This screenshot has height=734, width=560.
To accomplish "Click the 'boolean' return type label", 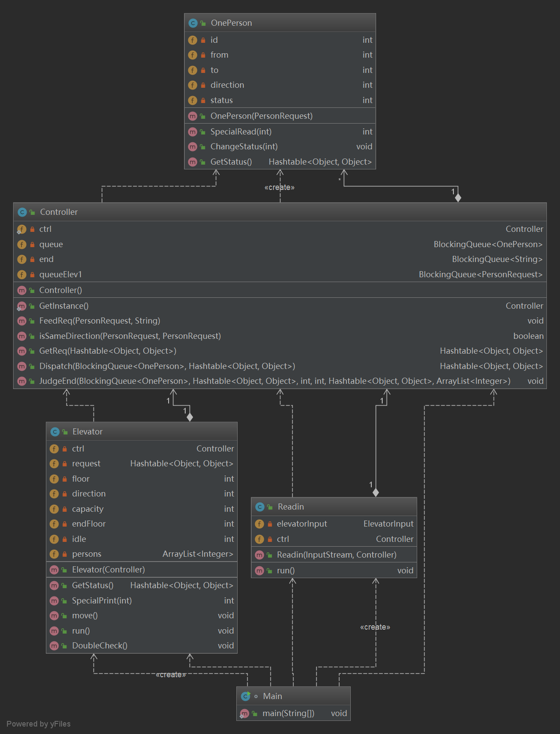I will click(529, 336).
